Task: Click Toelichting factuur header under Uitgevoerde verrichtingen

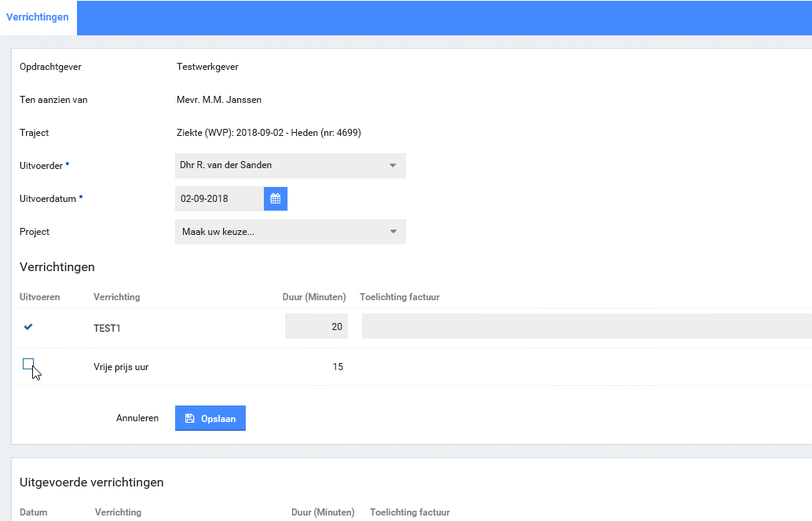Action: tap(409, 512)
